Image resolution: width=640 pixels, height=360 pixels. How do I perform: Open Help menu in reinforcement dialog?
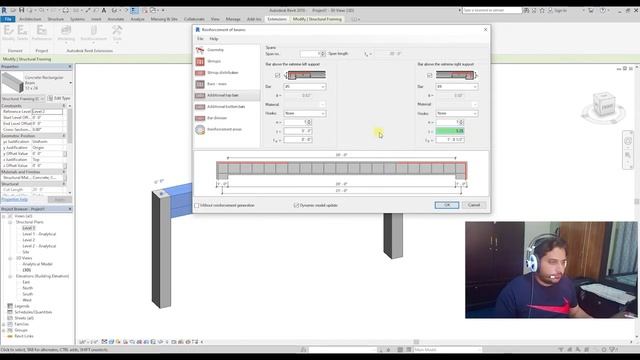click(214, 39)
